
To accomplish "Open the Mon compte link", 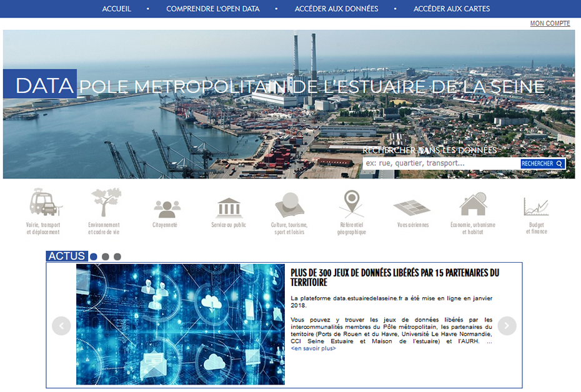I will coord(550,23).
